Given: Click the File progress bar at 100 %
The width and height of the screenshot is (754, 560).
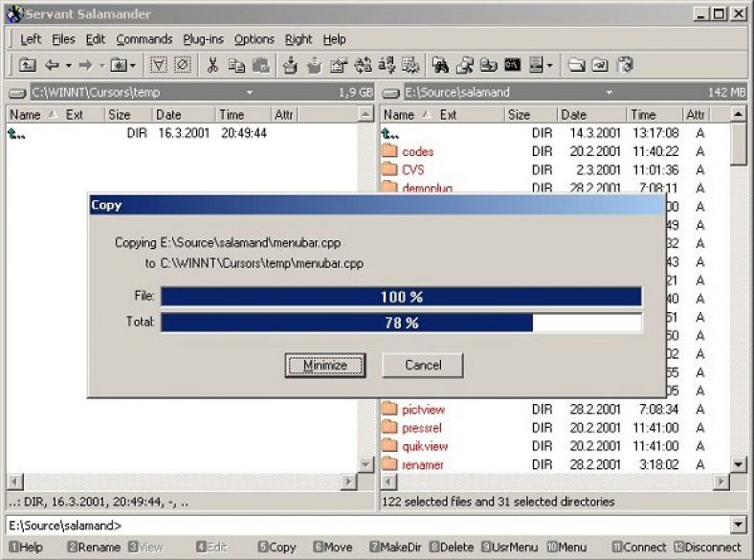Looking at the screenshot, I should (401, 297).
